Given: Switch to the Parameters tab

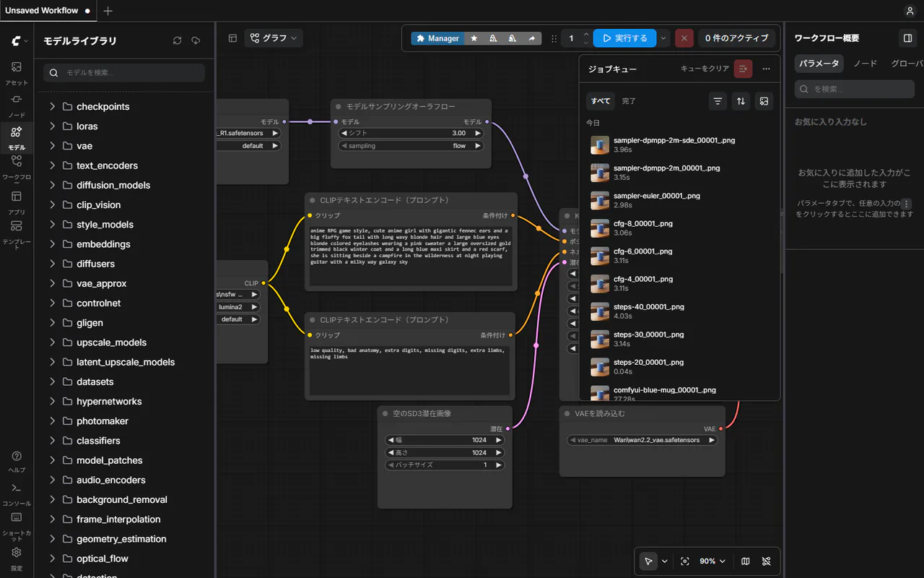Looking at the screenshot, I should pyautogui.click(x=819, y=64).
